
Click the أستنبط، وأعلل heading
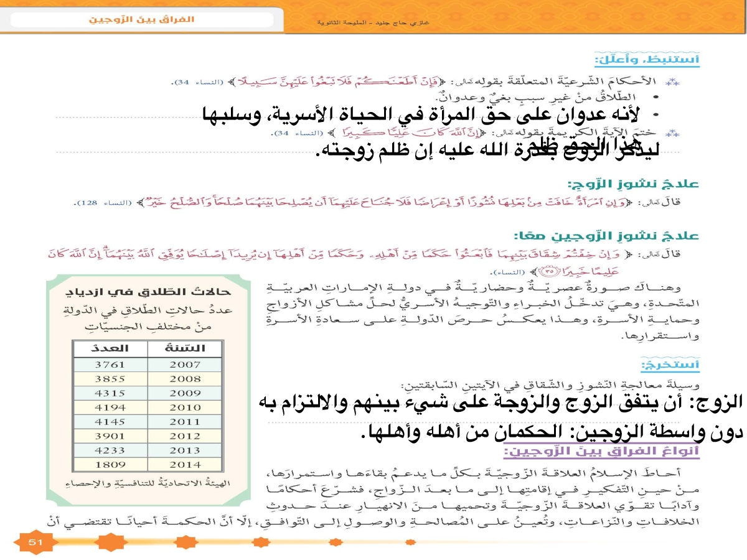[664, 60]
